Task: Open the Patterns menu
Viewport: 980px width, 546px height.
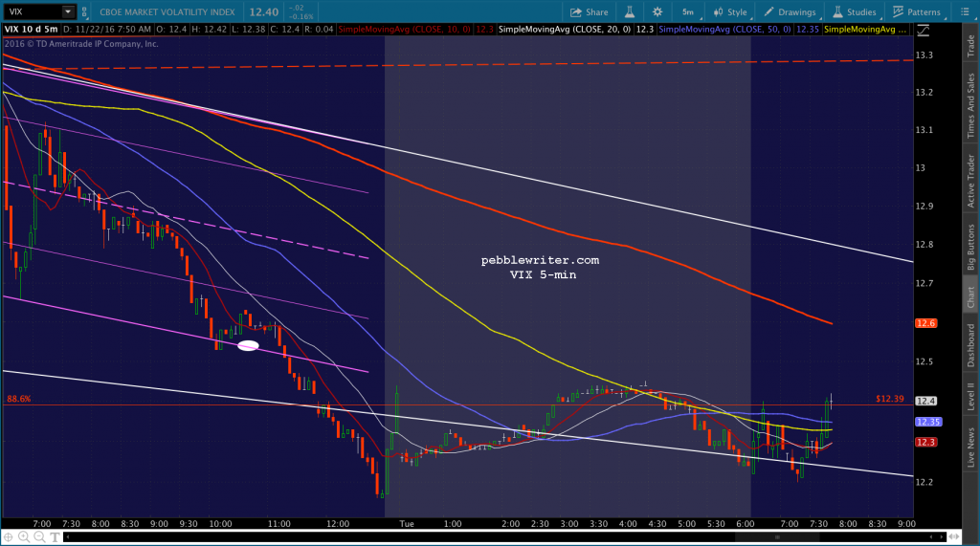Action: click(917, 11)
